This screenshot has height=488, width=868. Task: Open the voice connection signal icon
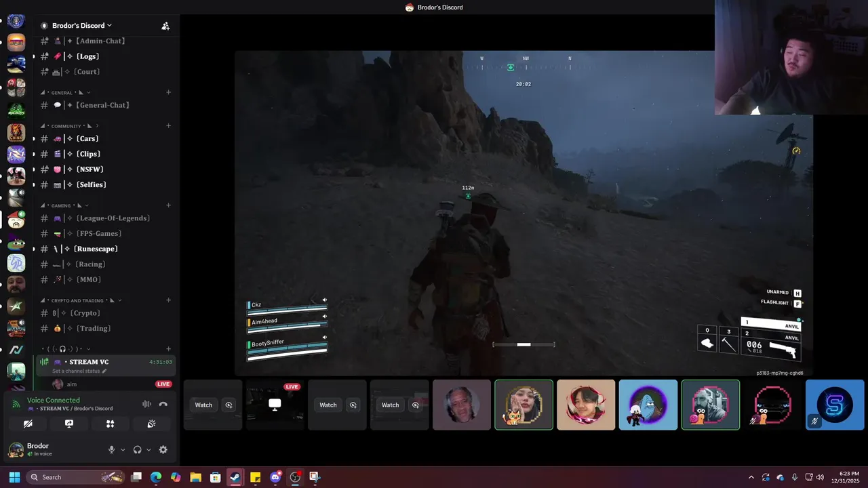click(16, 404)
